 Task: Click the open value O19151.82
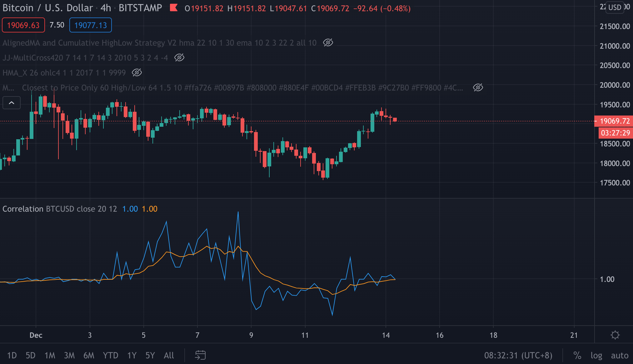pos(204,8)
